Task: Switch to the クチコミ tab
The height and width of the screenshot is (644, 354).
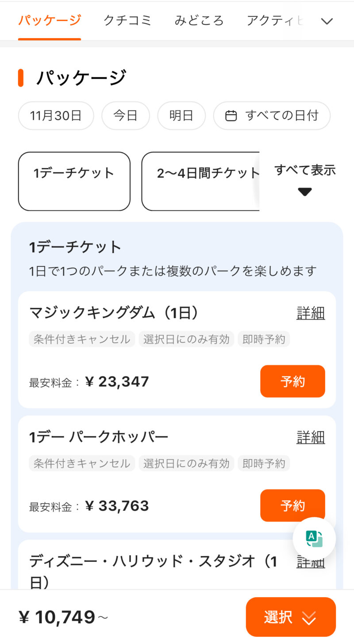Action: pyautogui.click(x=127, y=20)
